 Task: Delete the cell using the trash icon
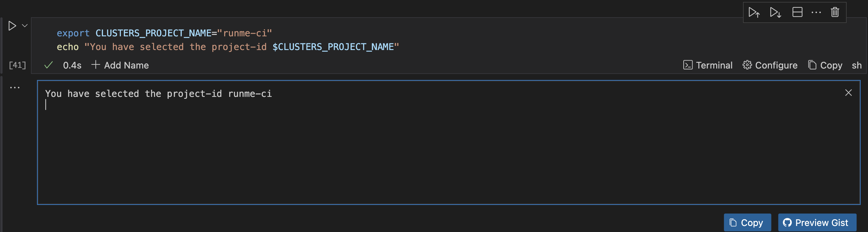pyautogui.click(x=835, y=12)
